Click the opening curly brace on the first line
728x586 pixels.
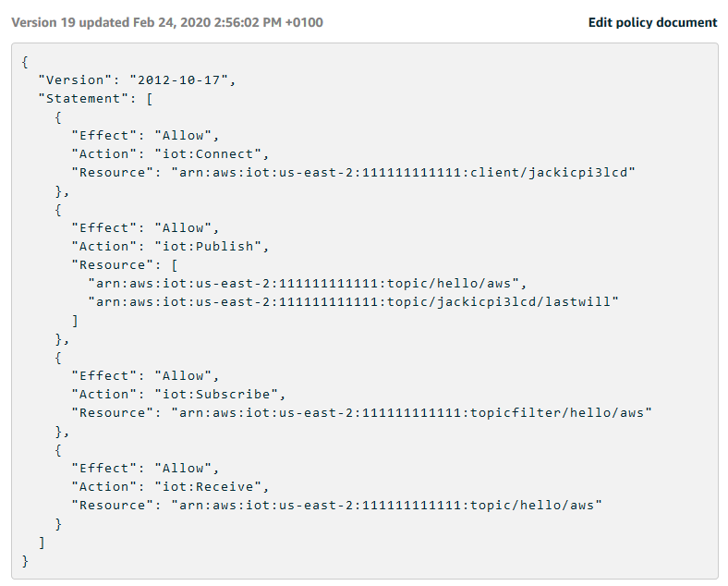click(x=25, y=62)
